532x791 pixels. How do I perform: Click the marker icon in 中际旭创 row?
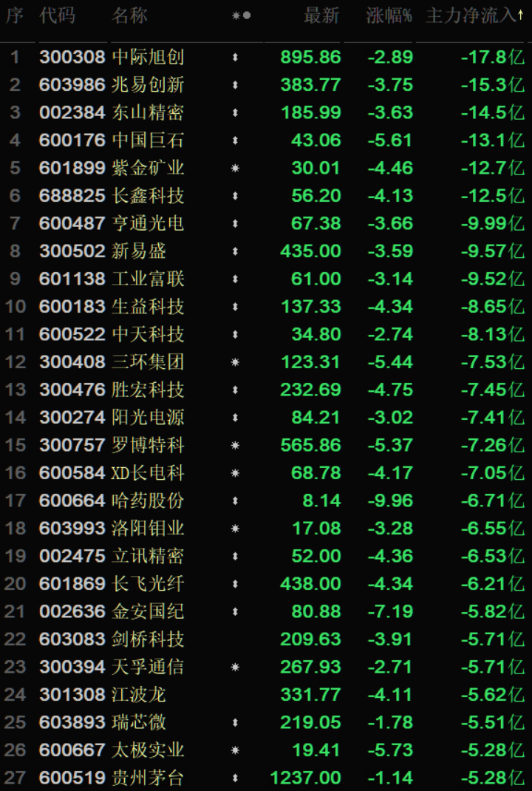pyautogui.click(x=235, y=58)
